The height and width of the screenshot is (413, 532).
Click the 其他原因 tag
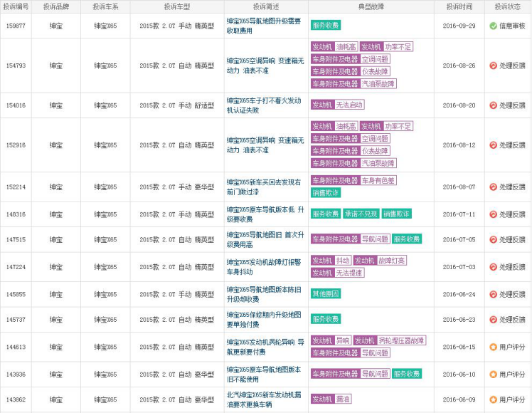point(325,293)
